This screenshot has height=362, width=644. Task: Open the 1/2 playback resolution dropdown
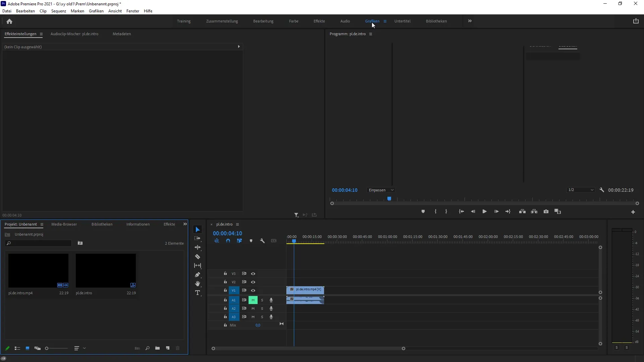(x=581, y=190)
